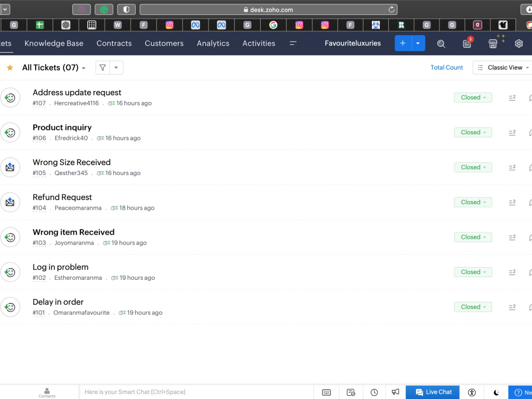Open the Log in problem ticket
Image resolution: width=532 pixels, height=399 pixels.
61,267
